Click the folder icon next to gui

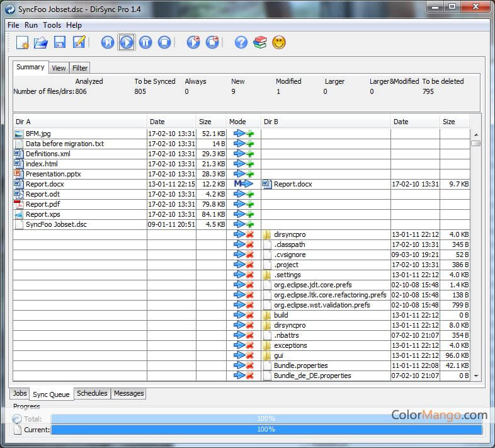click(267, 355)
